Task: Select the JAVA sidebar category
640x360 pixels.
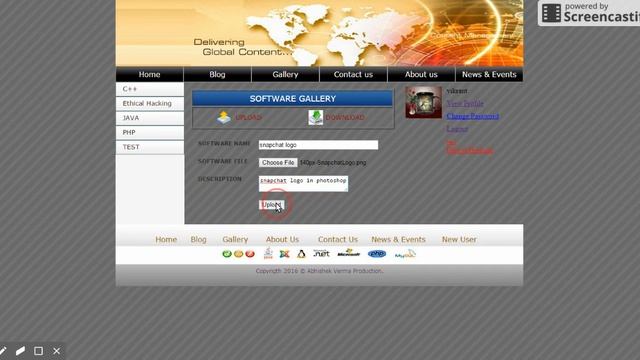Action: coord(150,118)
